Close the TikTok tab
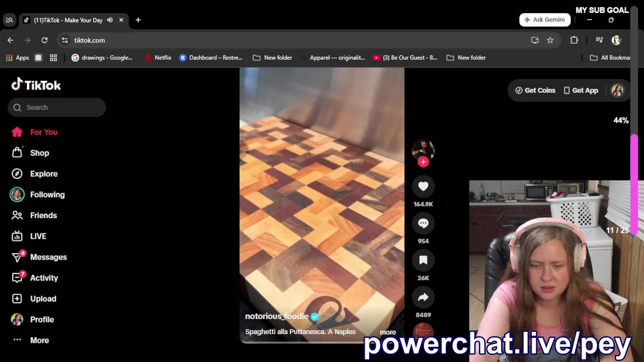Image resolution: width=644 pixels, height=362 pixels. click(121, 20)
